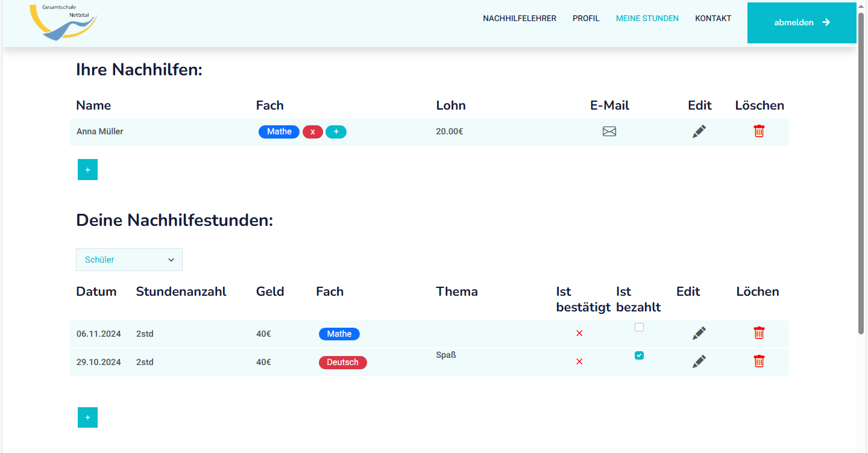Add new lesson with the bottom plus button
The width and height of the screenshot is (868, 453).
[87, 417]
